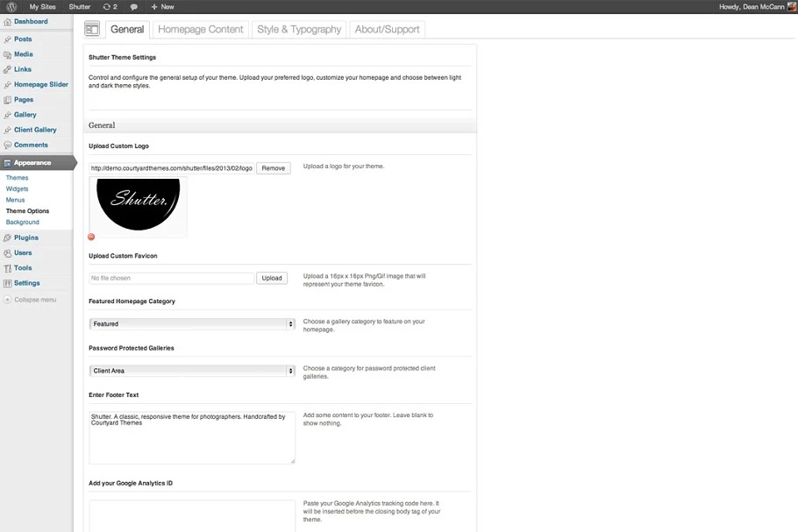Switch to Style & Typography tab

click(299, 29)
